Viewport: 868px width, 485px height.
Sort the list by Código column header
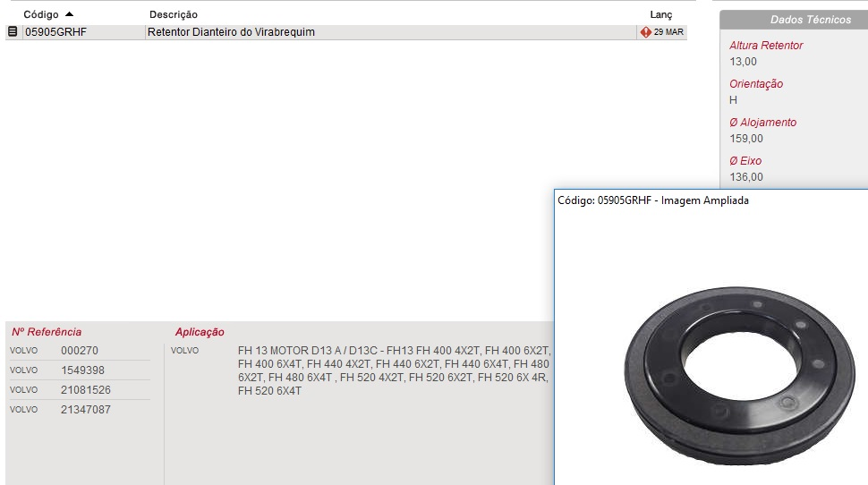coord(41,14)
